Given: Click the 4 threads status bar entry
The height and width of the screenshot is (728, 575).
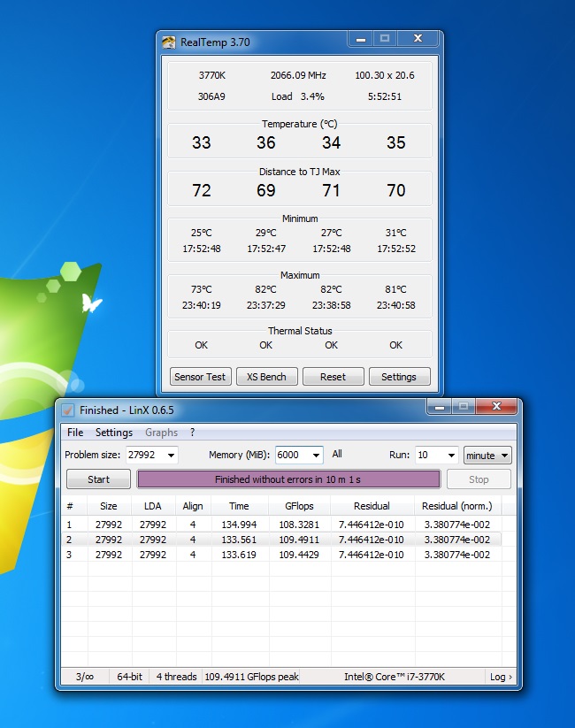Looking at the screenshot, I should click(177, 677).
